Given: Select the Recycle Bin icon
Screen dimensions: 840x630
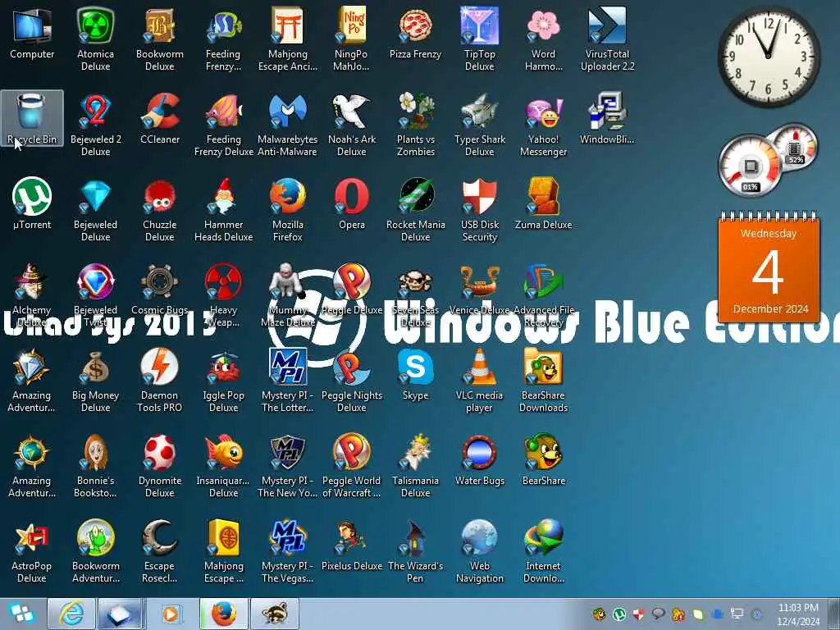Looking at the screenshot, I should 32,118.
